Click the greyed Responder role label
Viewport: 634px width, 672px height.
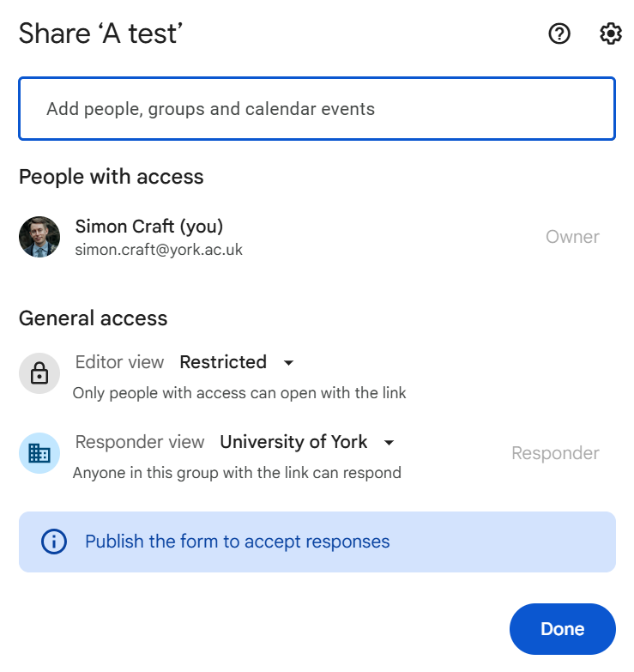pos(555,453)
